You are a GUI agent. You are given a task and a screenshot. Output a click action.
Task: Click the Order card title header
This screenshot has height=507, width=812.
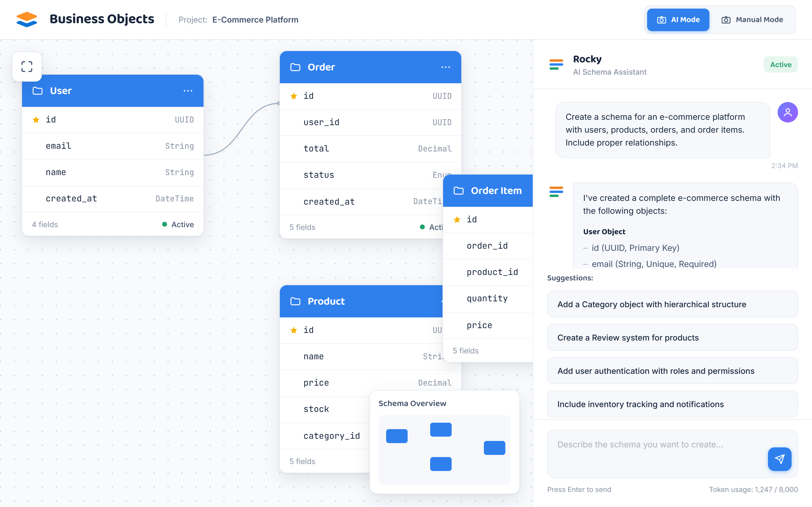click(371, 67)
